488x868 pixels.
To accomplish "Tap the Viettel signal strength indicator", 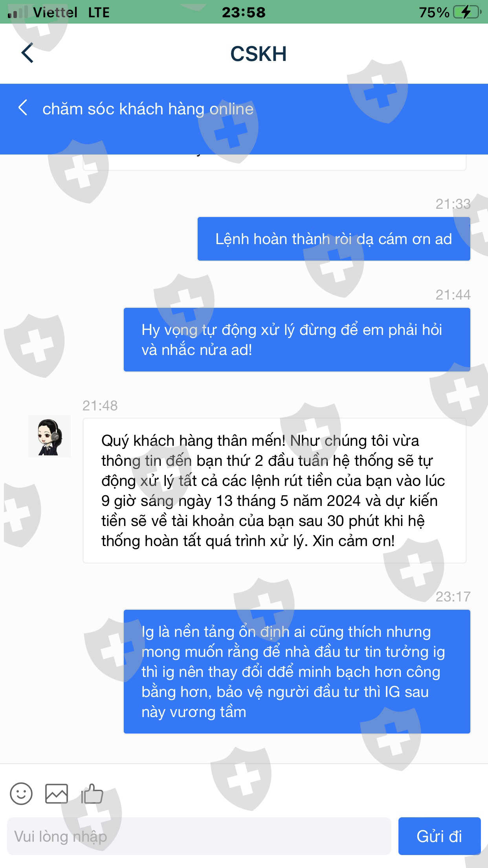I will coord(18,12).
